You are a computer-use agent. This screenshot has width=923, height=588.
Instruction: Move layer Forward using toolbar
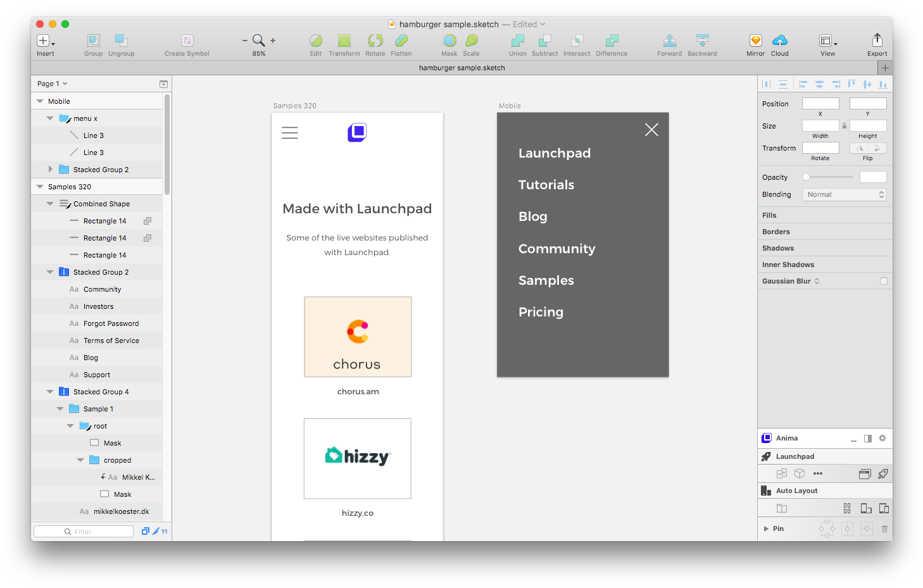tap(669, 41)
